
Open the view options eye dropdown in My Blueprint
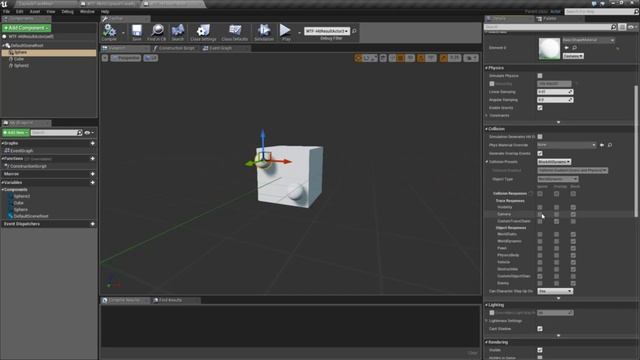(x=89, y=133)
